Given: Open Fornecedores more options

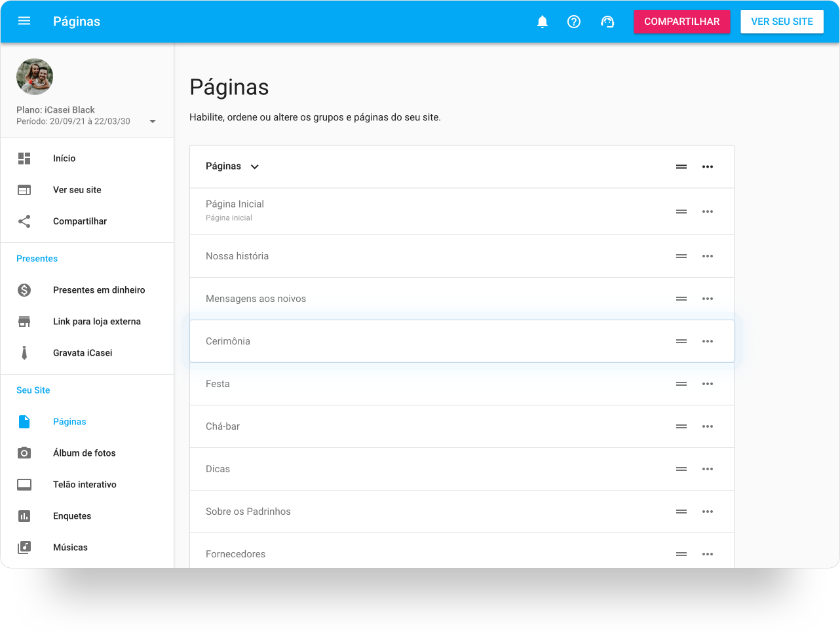Looking at the screenshot, I should [x=708, y=554].
